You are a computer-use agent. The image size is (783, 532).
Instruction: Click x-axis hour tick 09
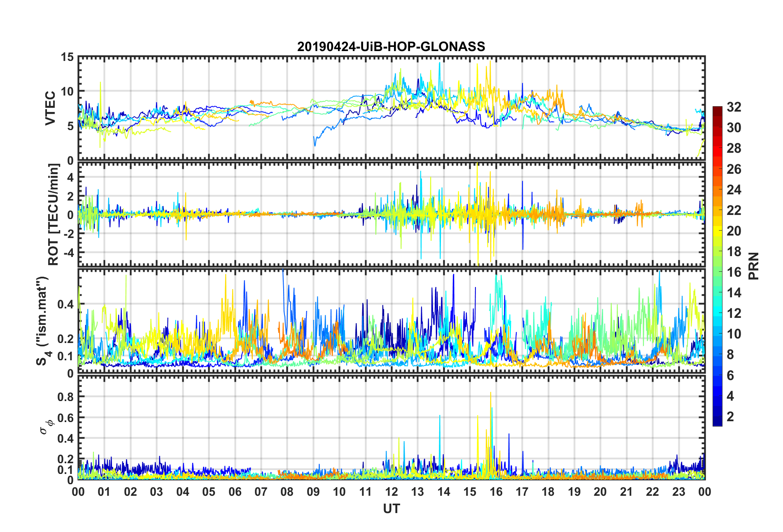pos(313,492)
